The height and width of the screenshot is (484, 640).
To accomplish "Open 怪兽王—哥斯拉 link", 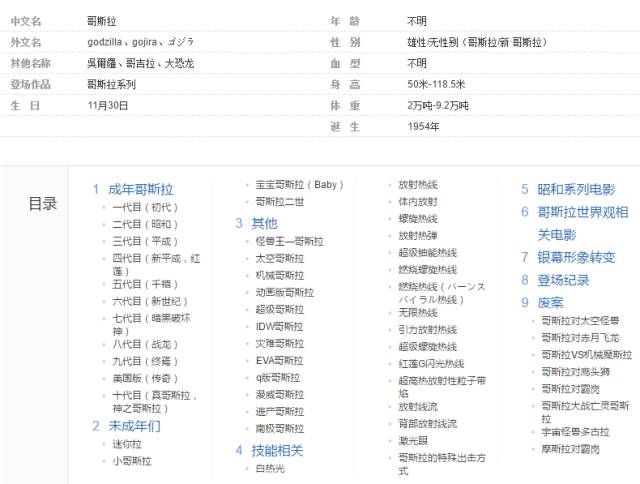I will point(289,242).
